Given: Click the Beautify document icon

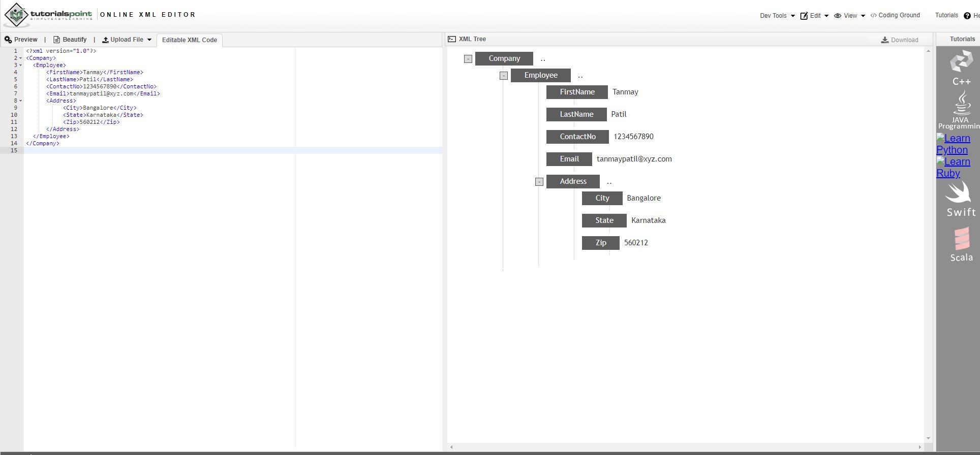Looking at the screenshot, I should (x=56, y=40).
